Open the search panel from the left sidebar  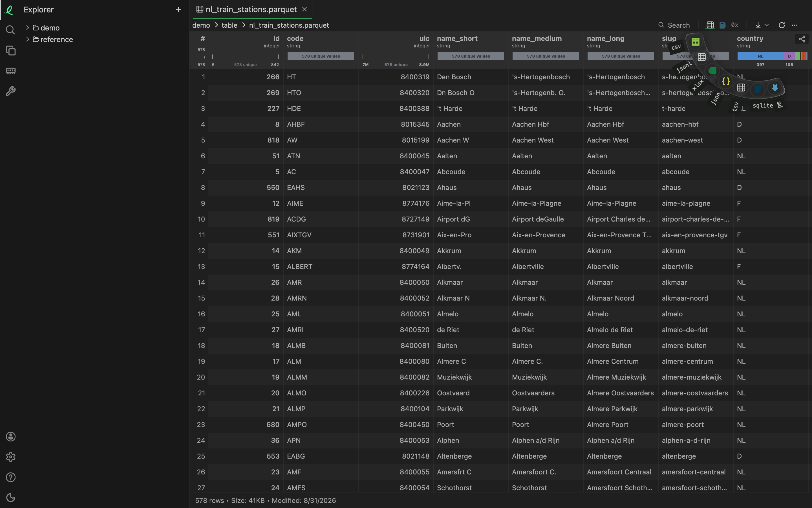tap(10, 30)
